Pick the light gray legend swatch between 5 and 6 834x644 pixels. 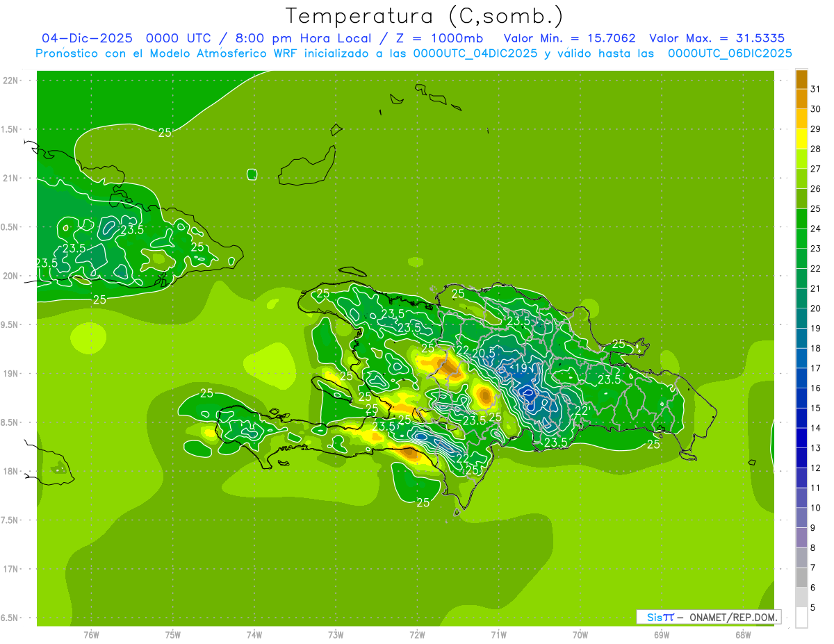click(x=801, y=598)
